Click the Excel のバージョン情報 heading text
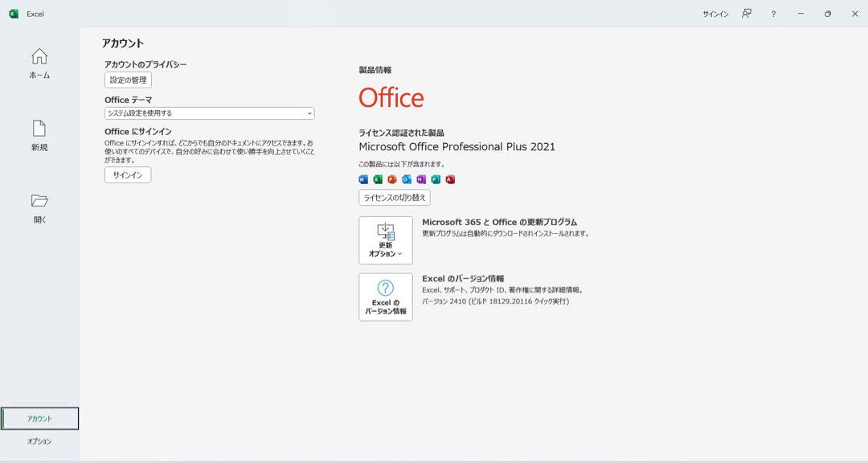The image size is (868, 463). point(464,279)
